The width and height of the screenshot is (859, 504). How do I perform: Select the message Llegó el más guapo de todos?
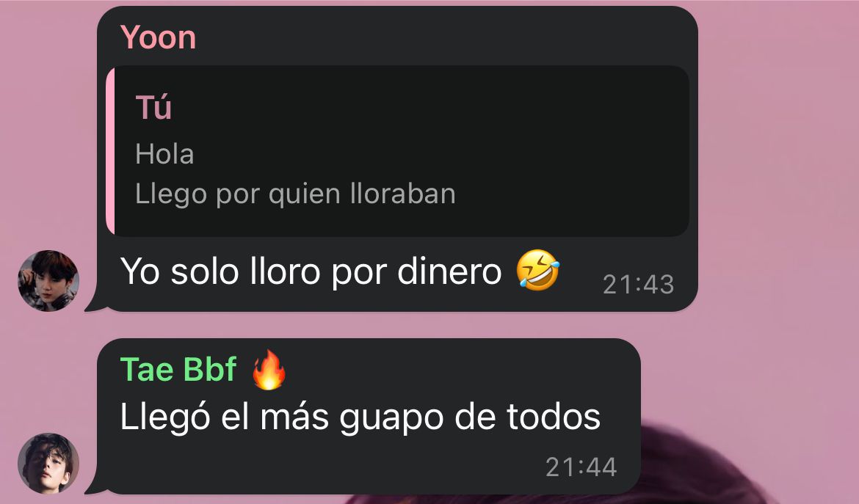tap(360, 418)
